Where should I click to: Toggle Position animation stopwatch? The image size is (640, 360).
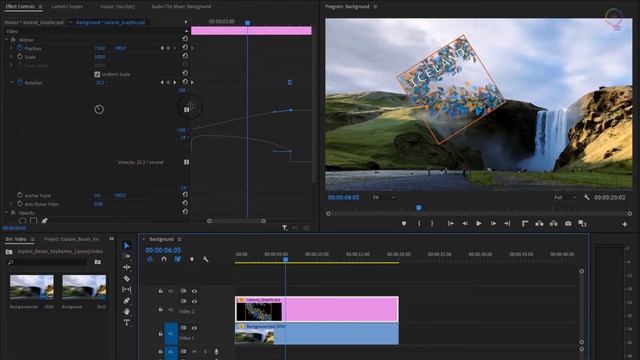tap(20, 48)
